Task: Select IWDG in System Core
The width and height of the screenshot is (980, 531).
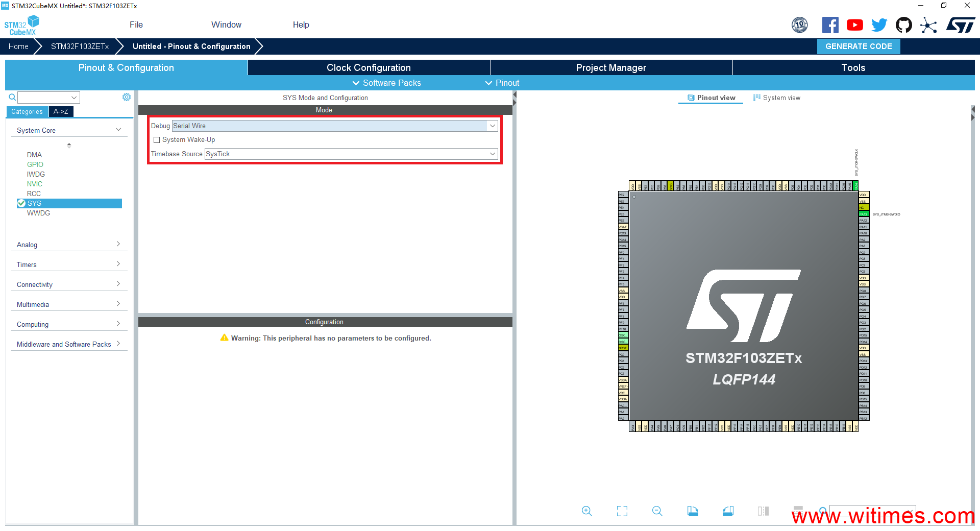Action: click(x=36, y=174)
